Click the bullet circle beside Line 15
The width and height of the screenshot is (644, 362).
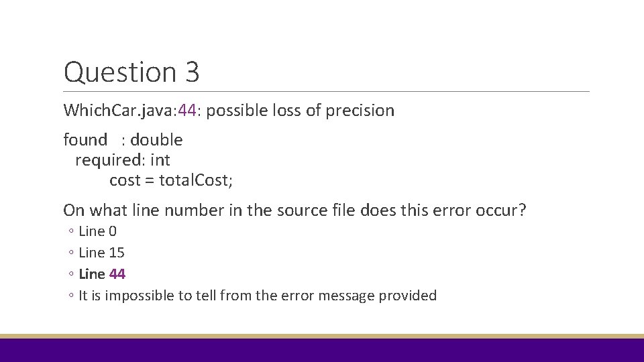pyautogui.click(x=71, y=253)
